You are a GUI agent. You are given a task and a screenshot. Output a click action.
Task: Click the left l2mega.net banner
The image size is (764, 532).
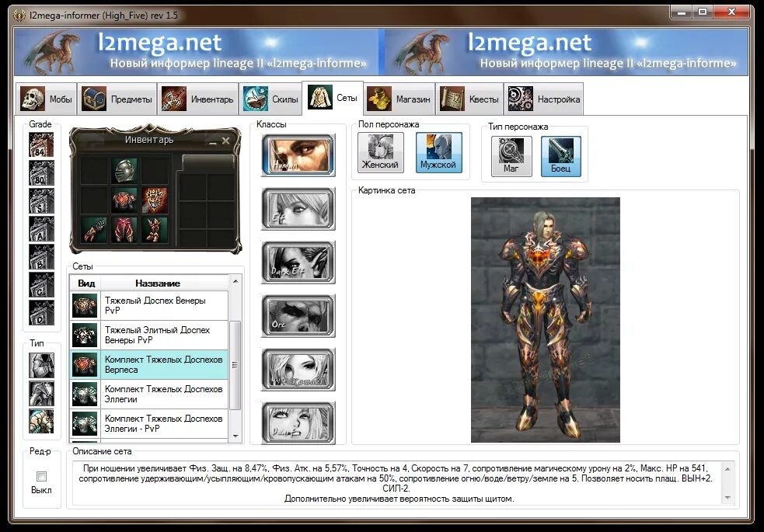197,51
